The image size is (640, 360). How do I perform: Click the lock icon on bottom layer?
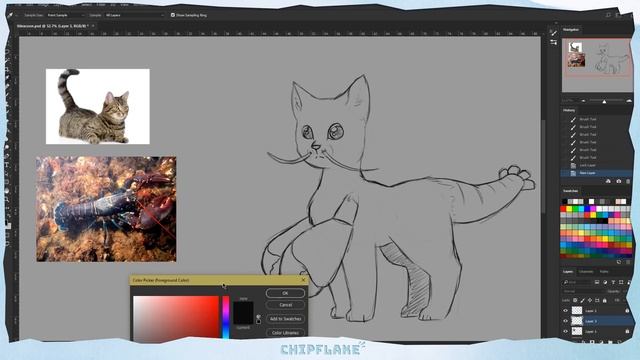click(x=627, y=331)
